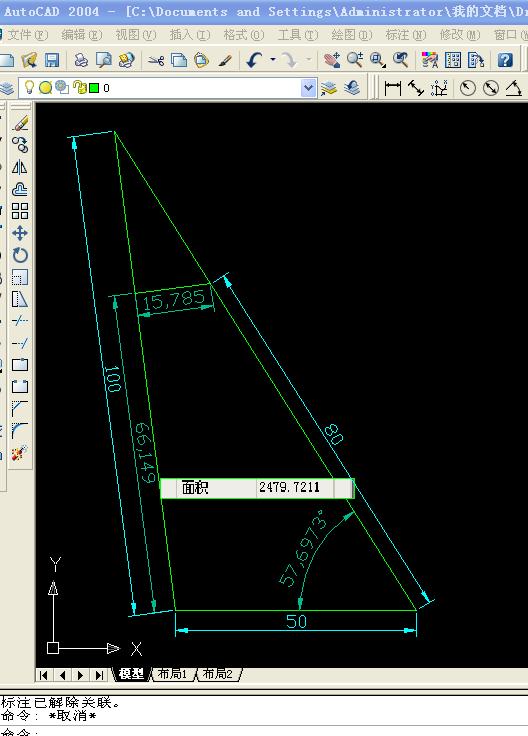The height and width of the screenshot is (736, 528).
Task: Toggle layer 0 lock padlock
Action: click(80, 87)
